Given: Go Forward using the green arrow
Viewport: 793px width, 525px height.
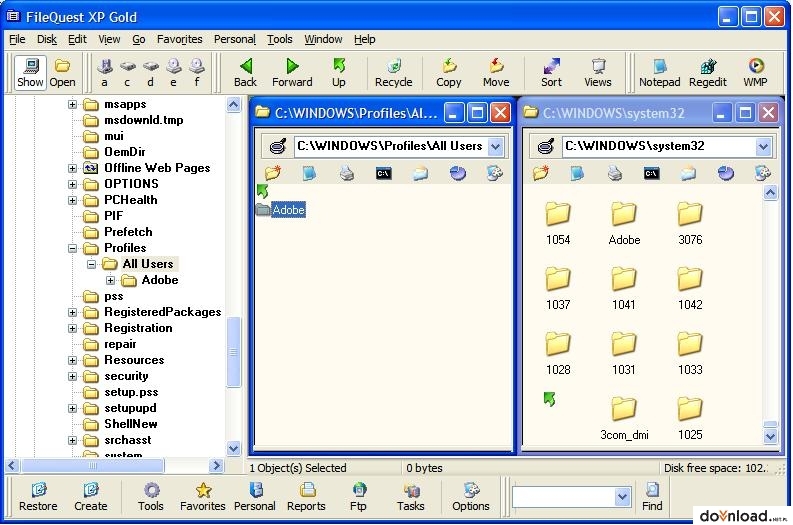Looking at the screenshot, I should [292, 73].
